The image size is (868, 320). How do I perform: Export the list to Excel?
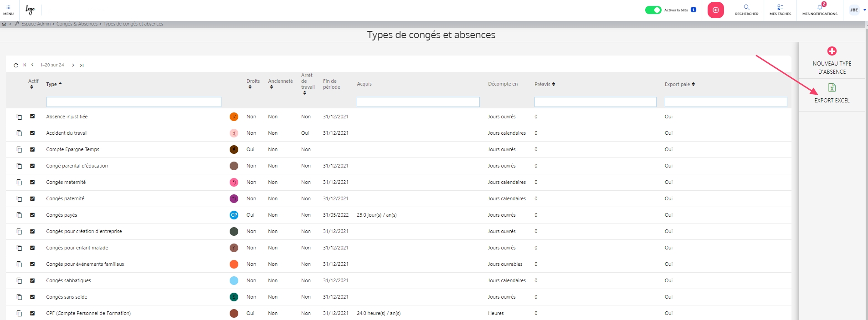tap(832, 93)
